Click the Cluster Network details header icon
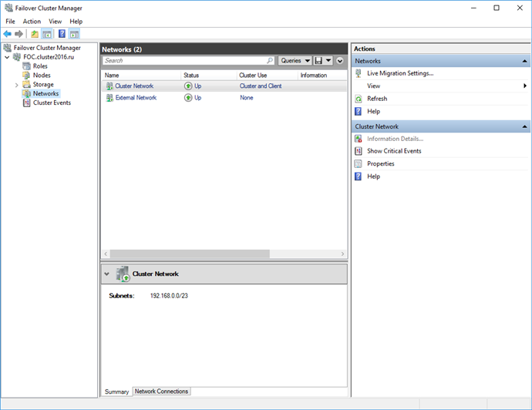This screenshot has width=532, height=410. click(123, 274)
